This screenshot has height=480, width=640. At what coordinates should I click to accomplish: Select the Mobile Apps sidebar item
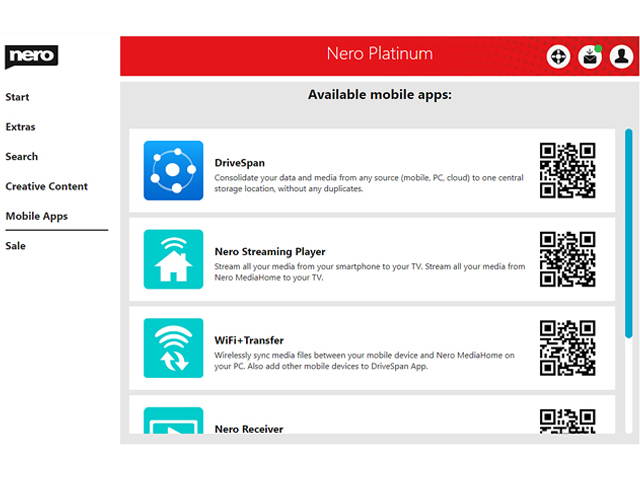37,216
